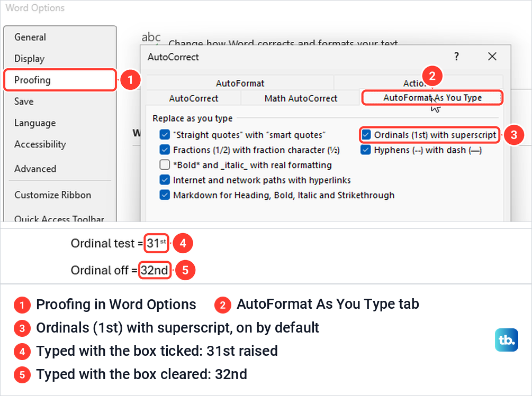
Task: Click the 'Ordinal test =' text
Action: [107, 243]
